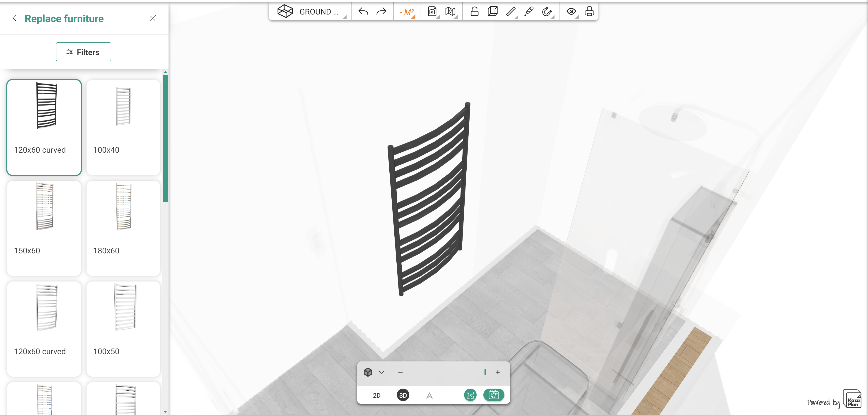This screenshot has width=868, height=416.
Task: Click the zoom slider handle
Action: pos(485,372)
